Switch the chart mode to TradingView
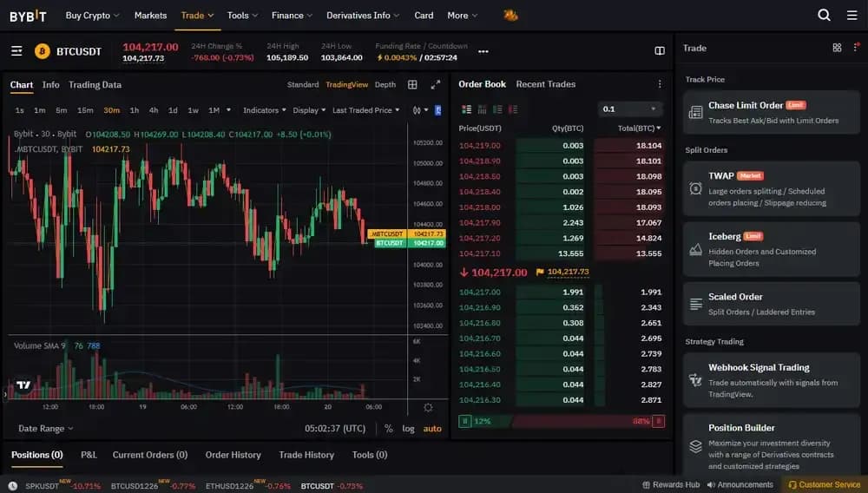Viewport: 868px width, 493px height. click(x=346, y=85)
